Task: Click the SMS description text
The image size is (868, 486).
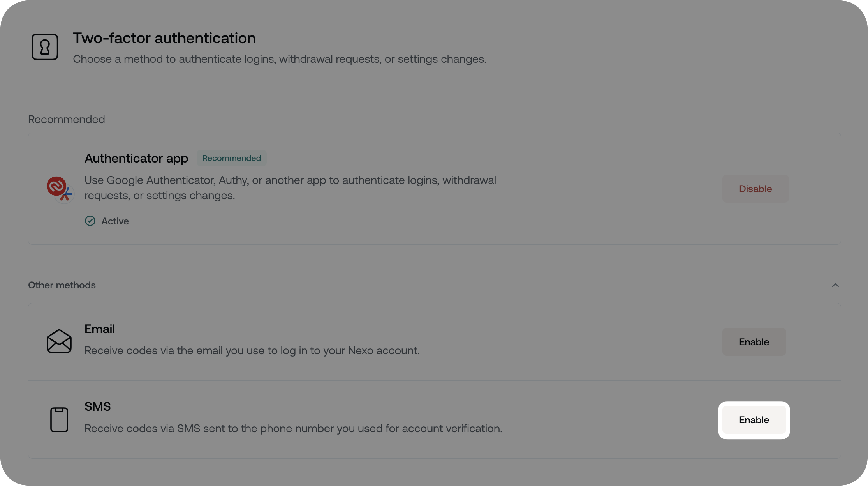Action: point(293,428)
